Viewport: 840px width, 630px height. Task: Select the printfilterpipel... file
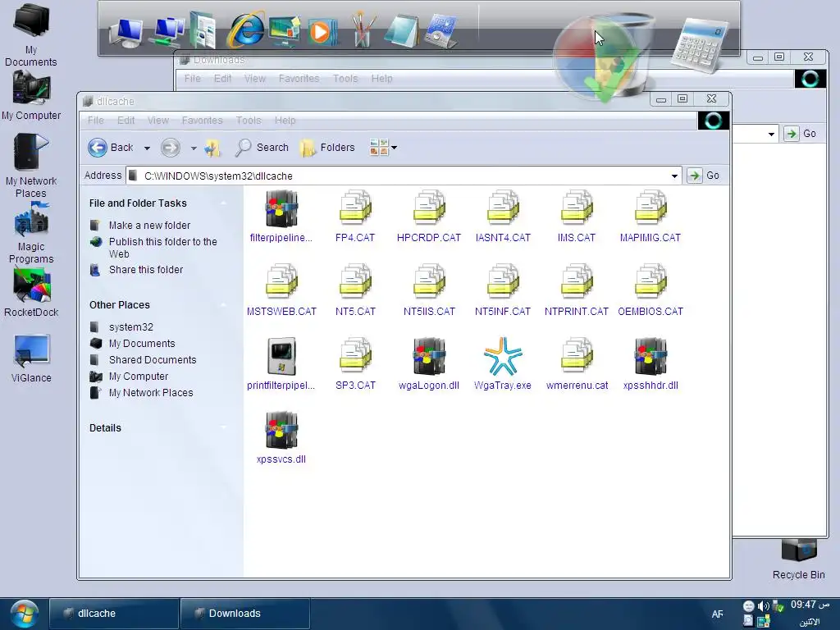(x=281, y=364)
